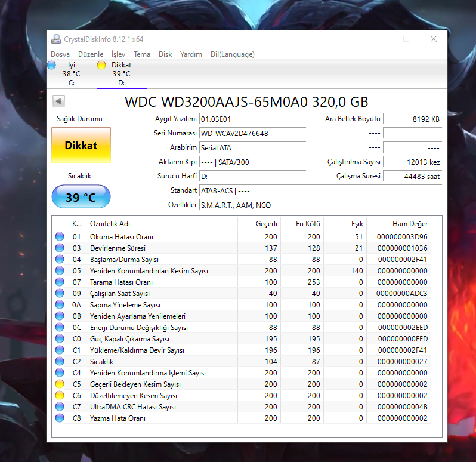The width and height of the screenshot is (476, 462).
Task: Open the Dil(Language) menu
Action: [233, 54]
